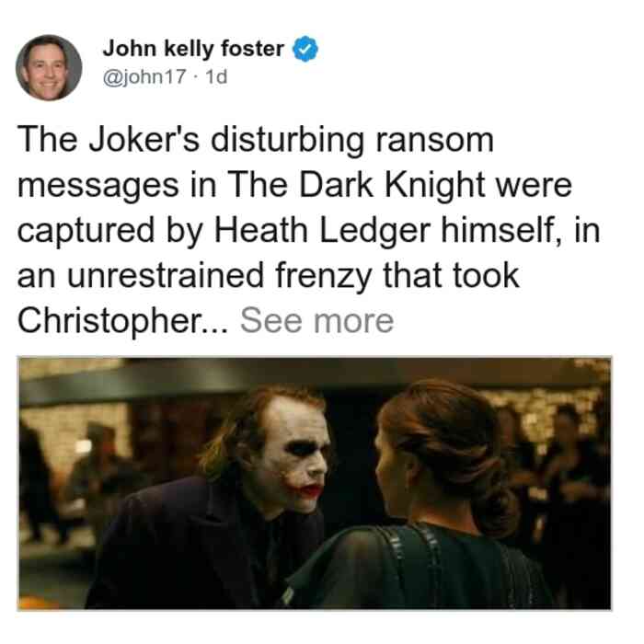This screenshot has height=644, width=644.
Task: Open the 1d timestamp permalink
Action: coord(216,76)
